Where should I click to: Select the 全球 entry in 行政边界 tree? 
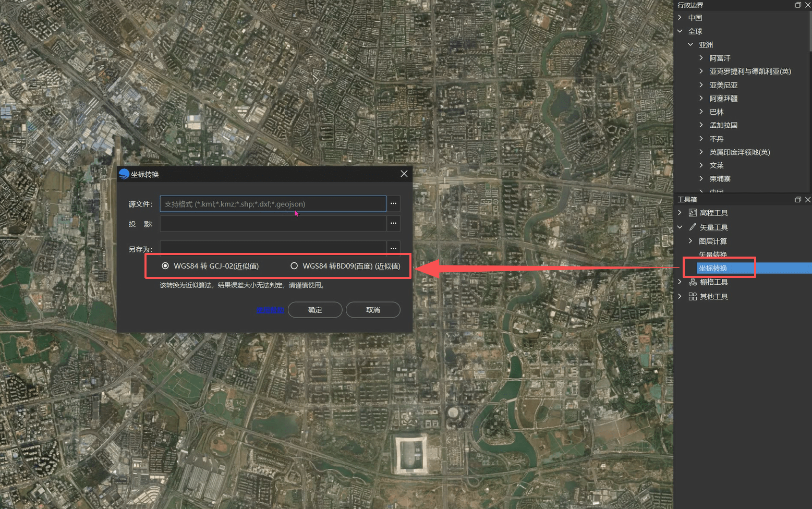(695, 31)
